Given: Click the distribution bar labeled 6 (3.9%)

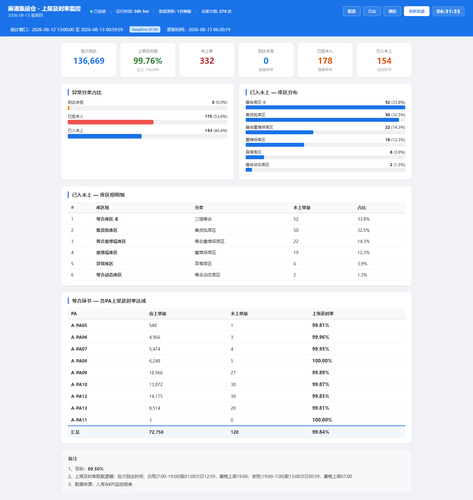Looking at the screenshot, I should click(255, 157).
